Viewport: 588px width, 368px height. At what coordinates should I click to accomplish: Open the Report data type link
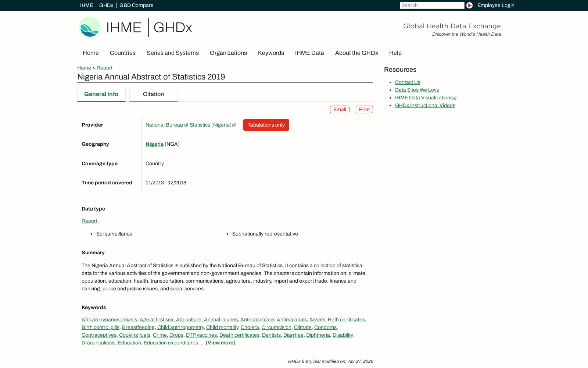point(89,221)
